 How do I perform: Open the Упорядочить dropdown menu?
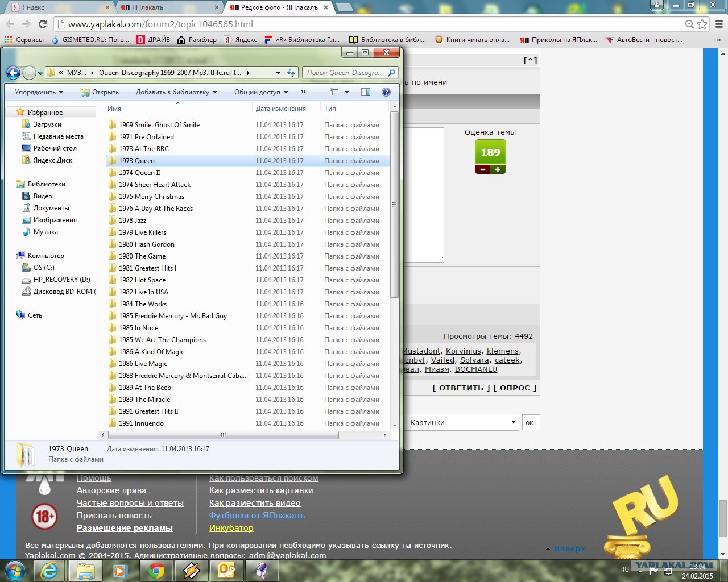tap(39, 92)
